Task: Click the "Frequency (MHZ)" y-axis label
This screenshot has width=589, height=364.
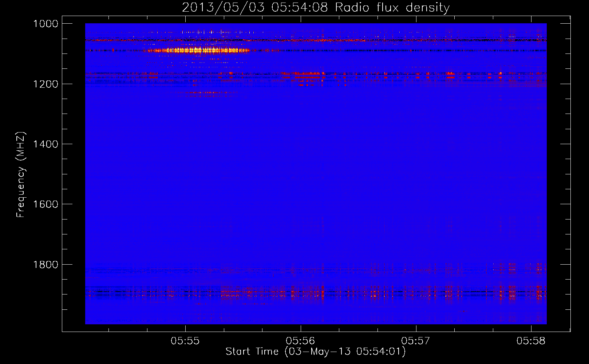Action: click(x=21, y=175)
